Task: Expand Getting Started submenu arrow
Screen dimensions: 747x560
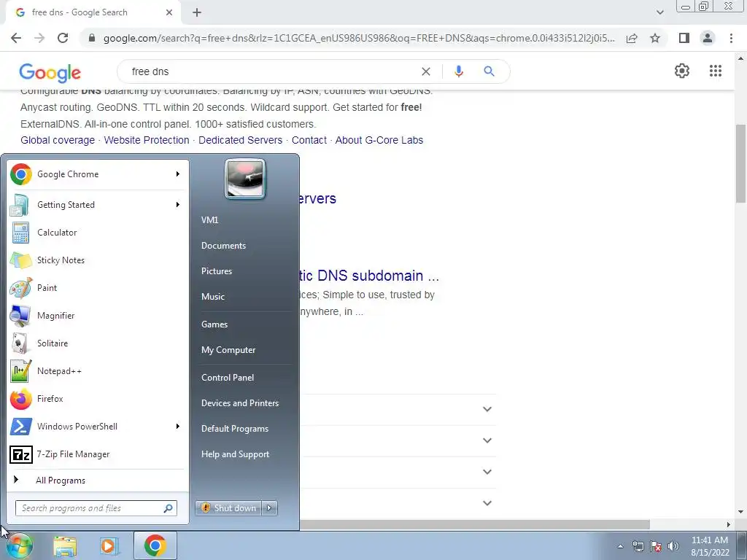Action: coord(178,205)
